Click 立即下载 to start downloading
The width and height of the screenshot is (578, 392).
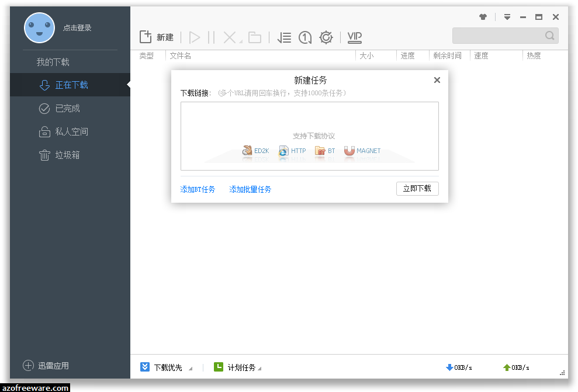point(417,188)
